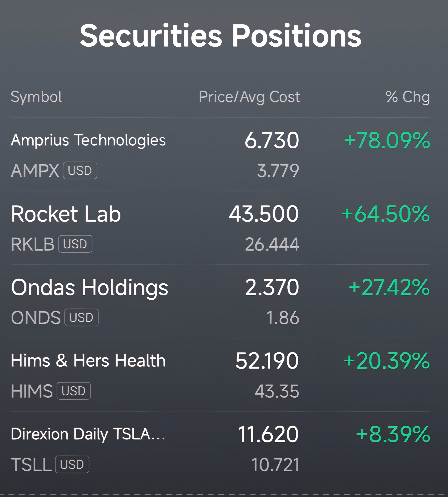Click the 2.370 price for Ondas Holdings
The image size is (448, 497).
[x=272, y=287]
